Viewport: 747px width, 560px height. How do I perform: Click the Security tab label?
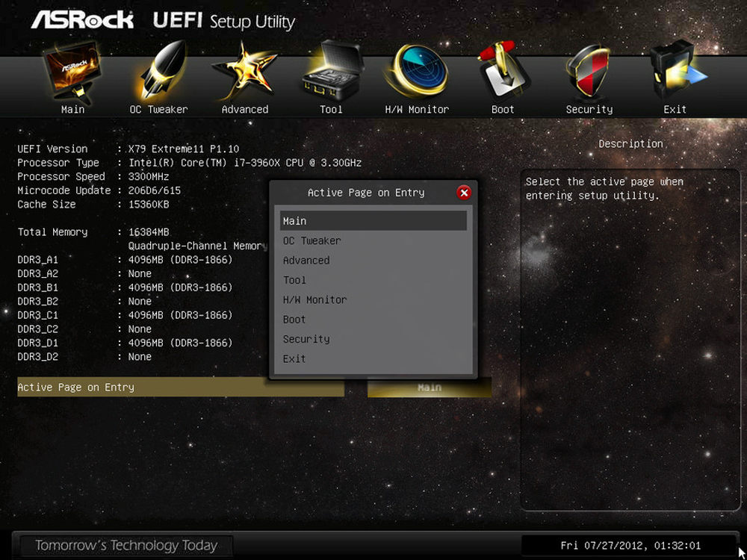[589, 110]
